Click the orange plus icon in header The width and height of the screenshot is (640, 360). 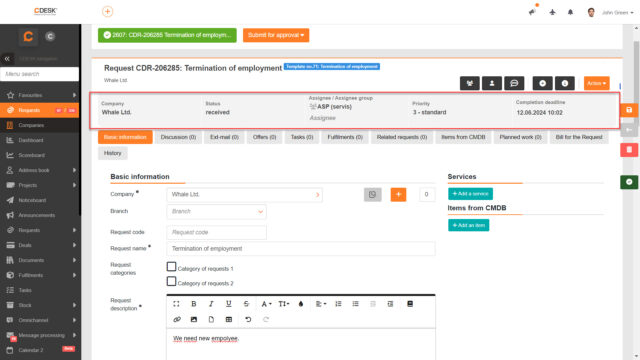point(107,11)
